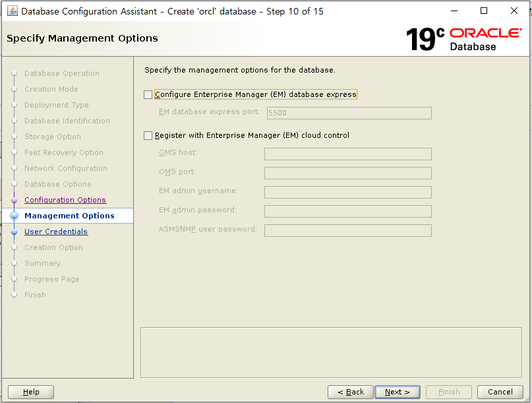This screenshot has width=532, height=403.
Task: Enable Configure Enterprise Manager database express checkbox
Action: coord(148,94)
